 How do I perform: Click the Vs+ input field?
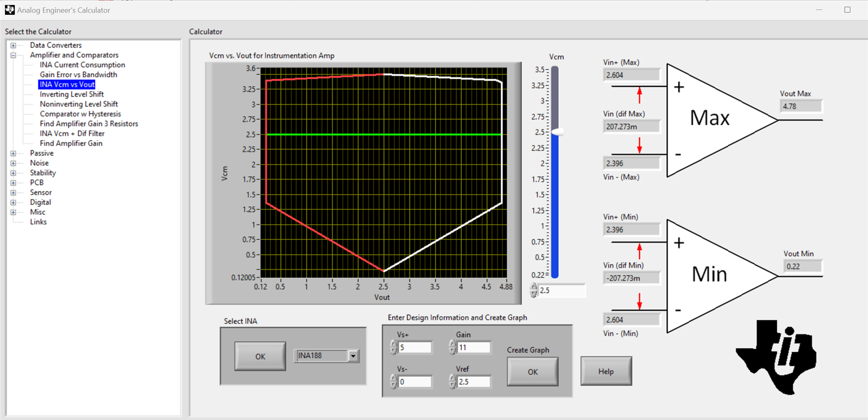[x=415, y=347]
